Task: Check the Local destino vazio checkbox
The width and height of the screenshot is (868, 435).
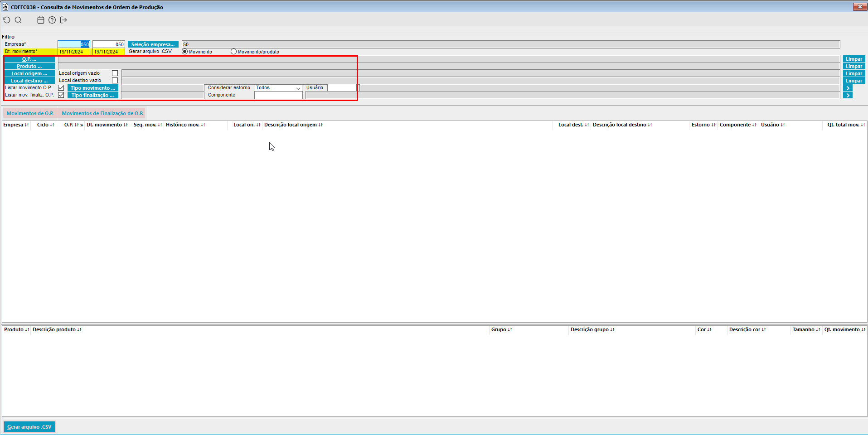Action: [115, 81]
